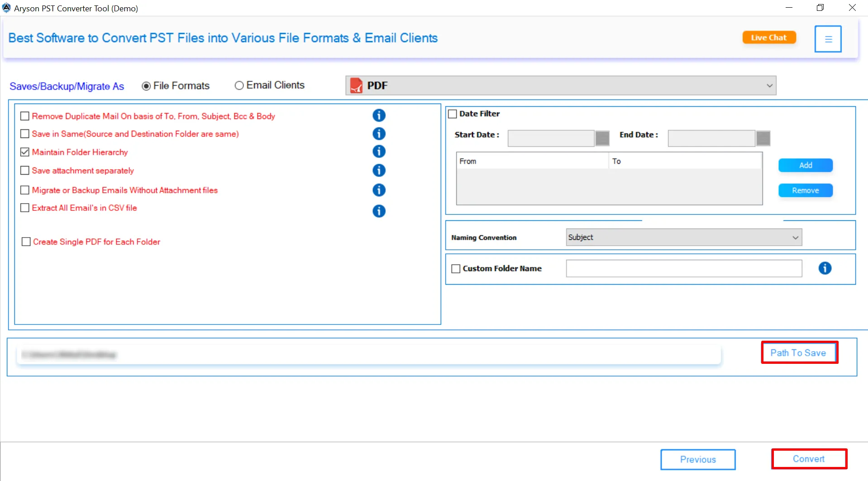Click the info icon beside Extract All Email's in CSV
Viewport: 868px width, 481px height.
(379, 211)
